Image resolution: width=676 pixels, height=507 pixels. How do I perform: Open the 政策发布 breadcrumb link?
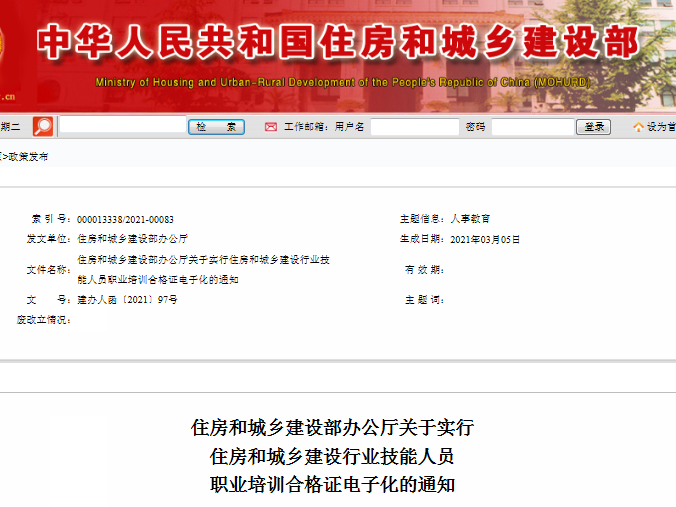[x=28, y=157]
